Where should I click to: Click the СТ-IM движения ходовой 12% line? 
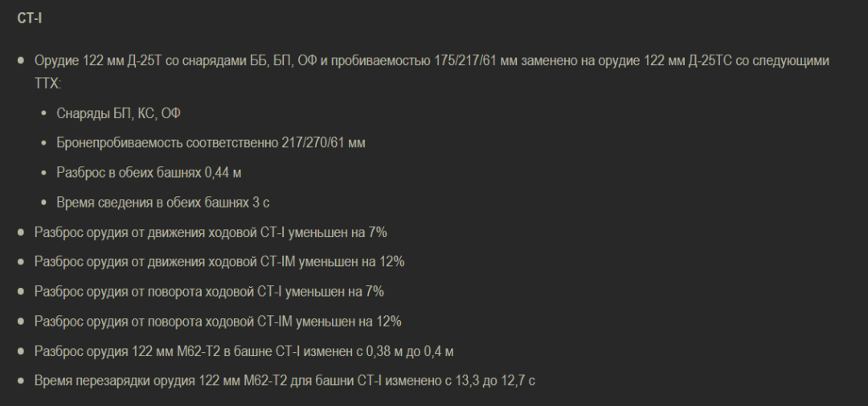(x=219, y=262)
